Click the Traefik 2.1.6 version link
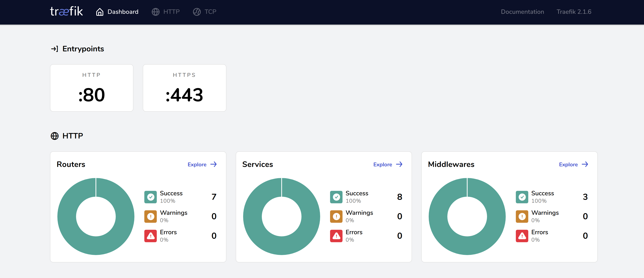The image size is (644, 278). tap(574, 12)
